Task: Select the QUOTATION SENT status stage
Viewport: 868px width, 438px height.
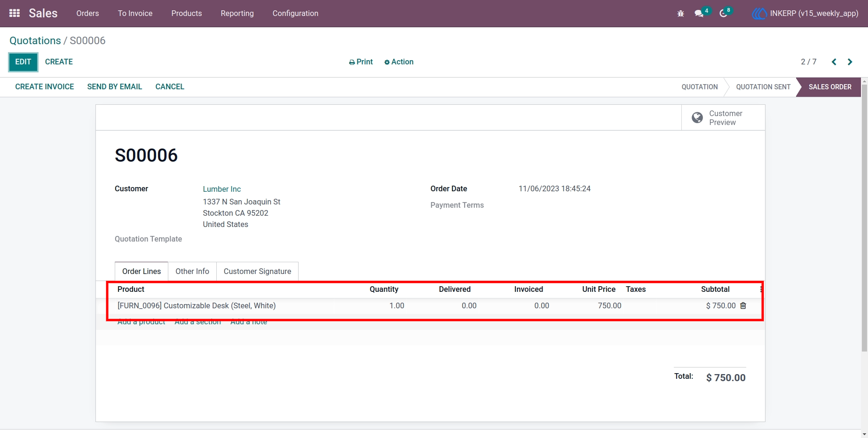Action: (763, 87)
